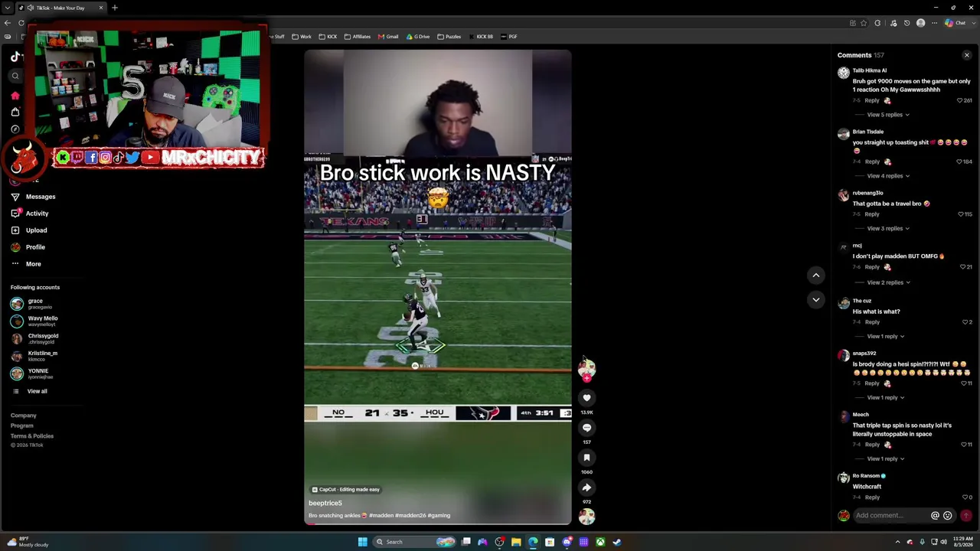980x551 pixels.
Task: Like Ro Ransom's Witchcraft comment
Action: [965, 497]
